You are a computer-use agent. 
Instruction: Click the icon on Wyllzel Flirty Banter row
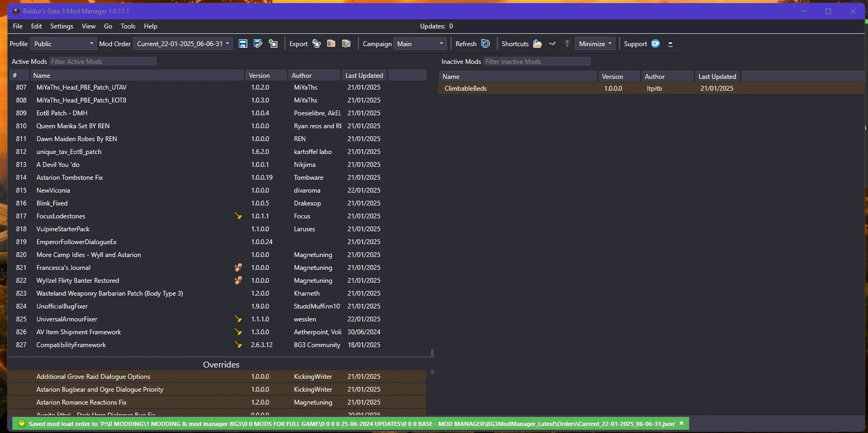pyautogui.click(x=238, y=280)
